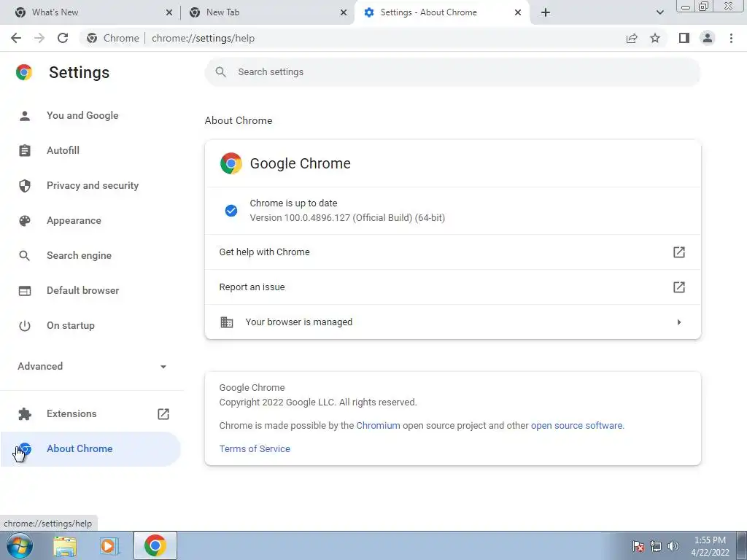The image size is (747, 560).
Task: Expand the Advanced settings section
Action: (x=93, y=366)
